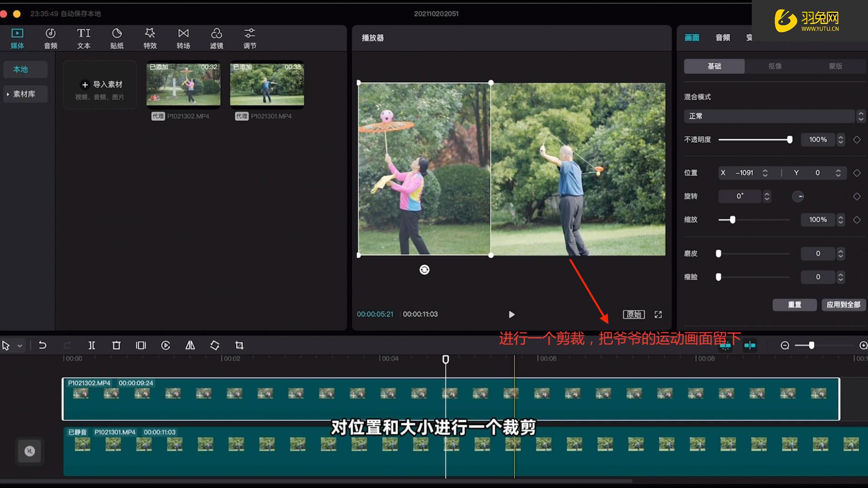The width and height of the screenshot is (868, 488).
Task: Click 导入素材 import media button
Action: [x=100, y=85]
